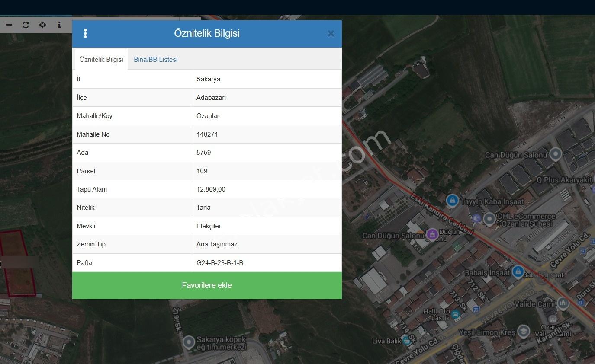Click the minus zoom-out toolbar icon

pos(9,25)
